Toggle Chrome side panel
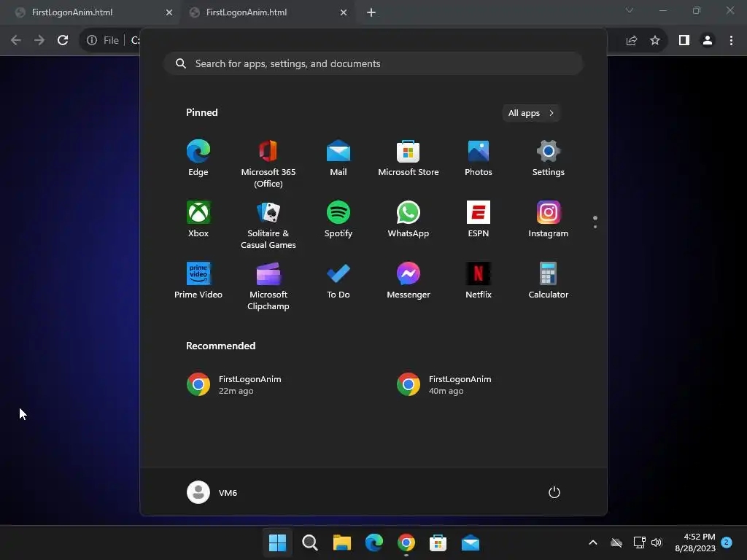The width and height of the screenshot is (747, 560). pyautogui.click(x=684, y=41)
